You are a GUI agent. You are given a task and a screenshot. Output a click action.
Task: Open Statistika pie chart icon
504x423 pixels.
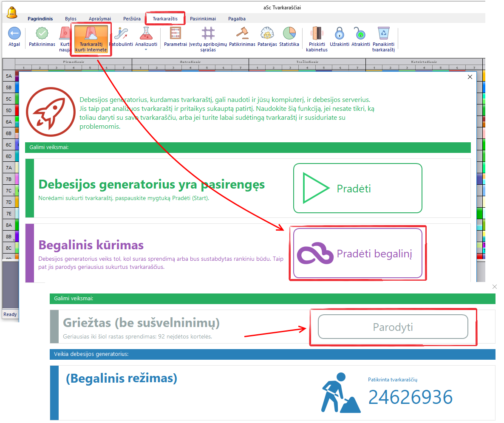point(289,34)
